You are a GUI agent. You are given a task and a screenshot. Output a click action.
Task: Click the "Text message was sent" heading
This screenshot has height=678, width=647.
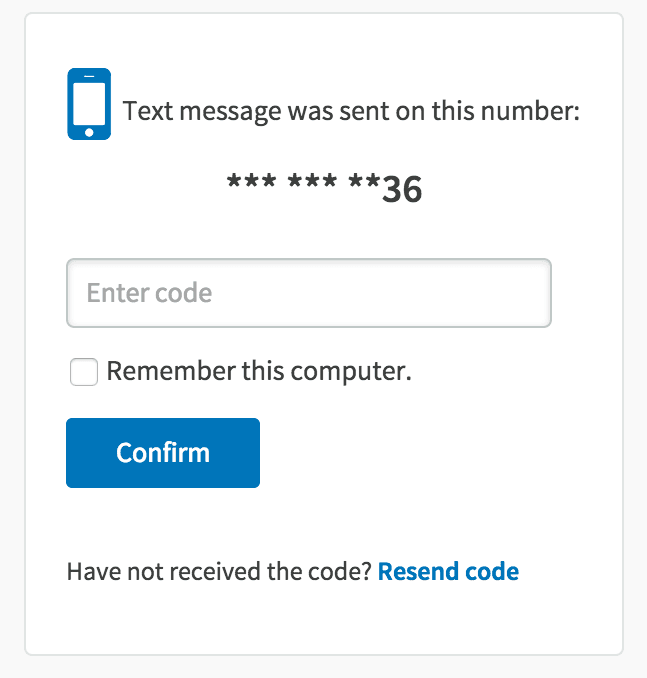tap(351, 110)
